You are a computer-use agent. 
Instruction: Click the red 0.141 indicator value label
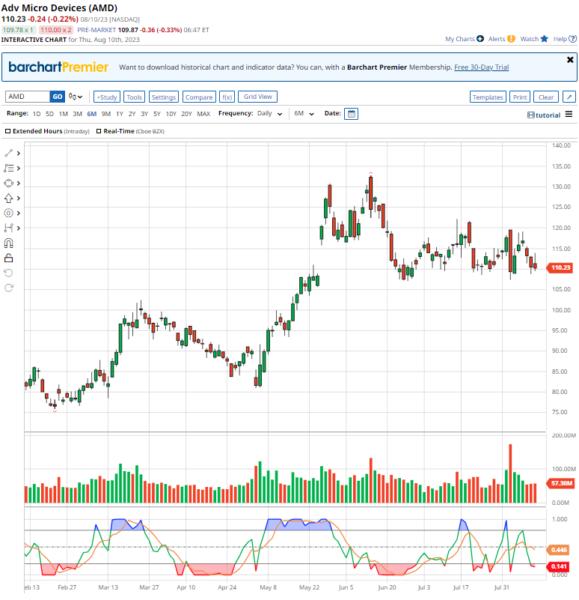(x=559, y=566)
